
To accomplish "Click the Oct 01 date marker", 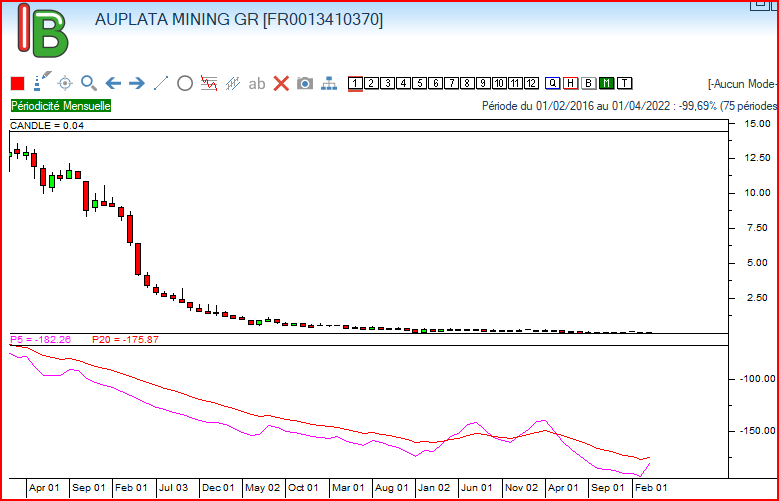I will [x=303, y=488].
